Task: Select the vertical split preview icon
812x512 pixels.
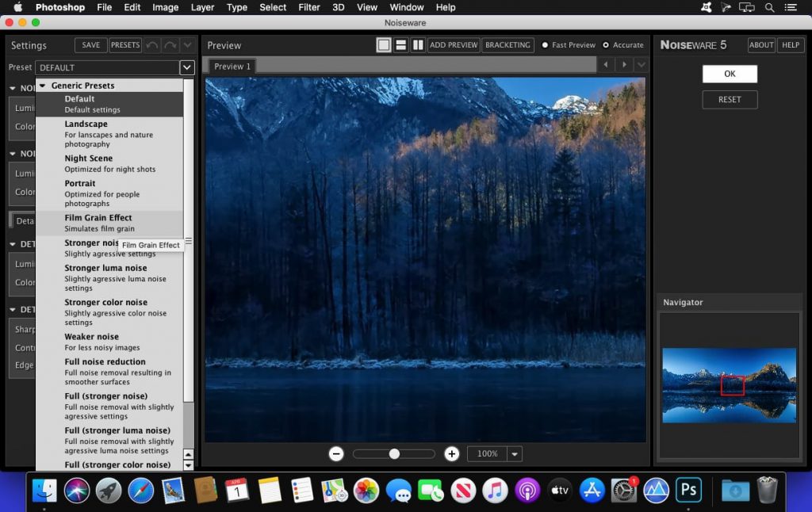Action: point(418,45)
